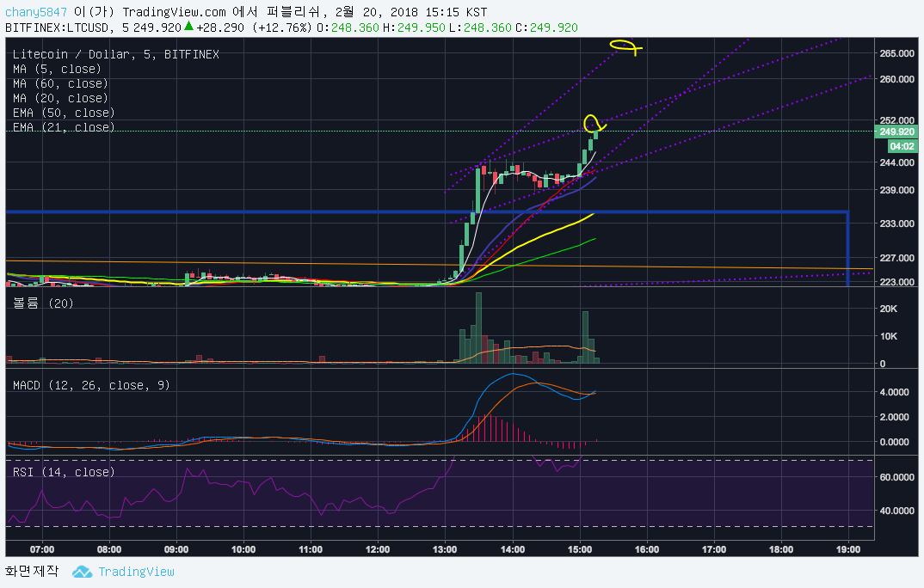Select the MA (5, close) indicator label

[57, 69]
